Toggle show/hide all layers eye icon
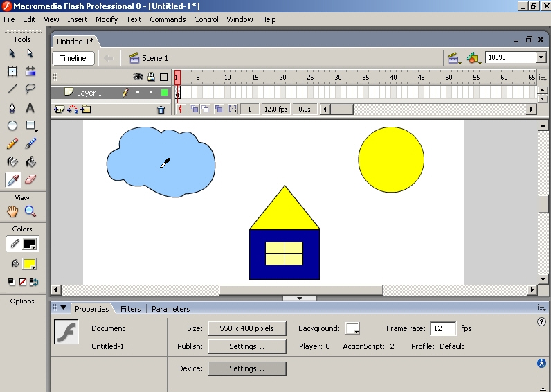 [x=138, y=77]
